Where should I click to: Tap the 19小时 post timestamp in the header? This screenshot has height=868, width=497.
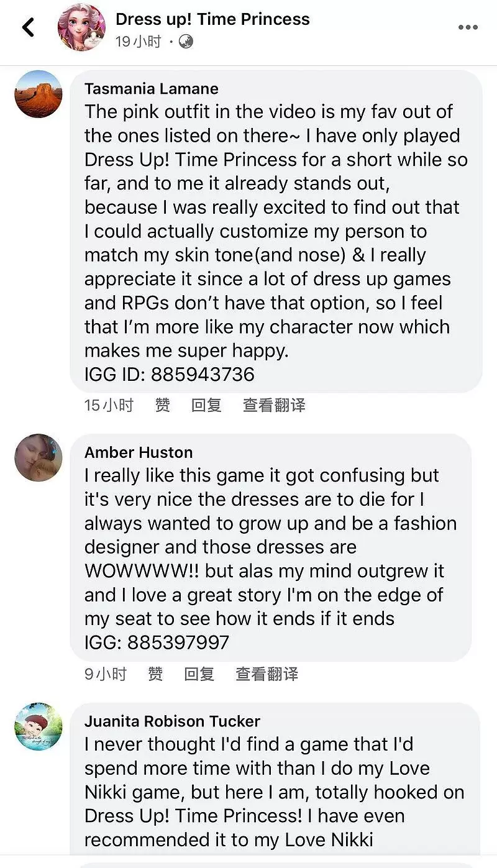coord(139,42)
